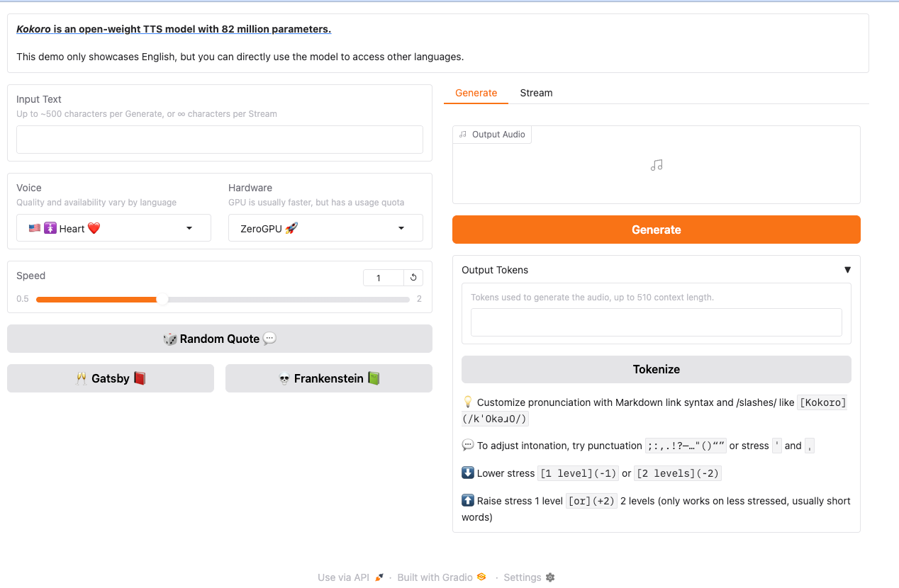Click the Speed slider handle

(x=162, y=299)
